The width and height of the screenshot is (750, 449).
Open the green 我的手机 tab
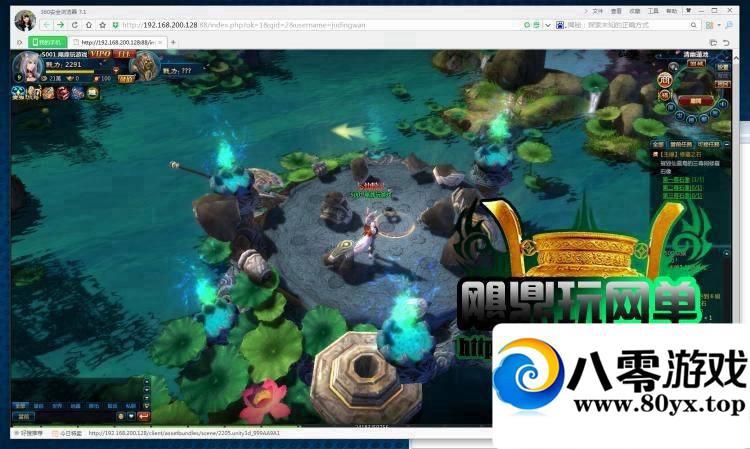point(47,43)
